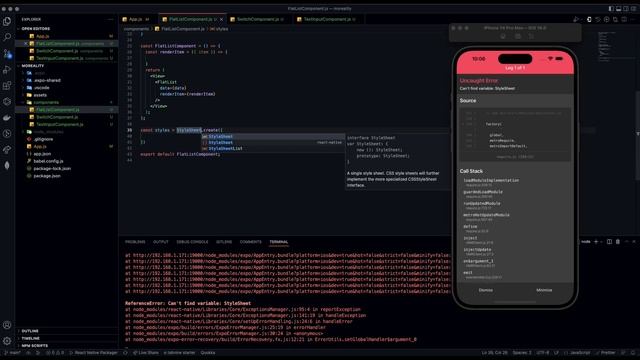Open the Explorer view in activity bar
The image size is (640, 360).
click(7, 21)
